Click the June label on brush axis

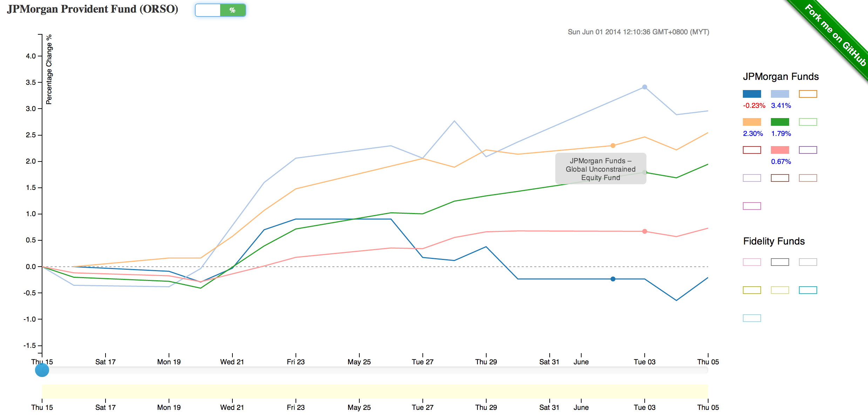pos(581,407)
